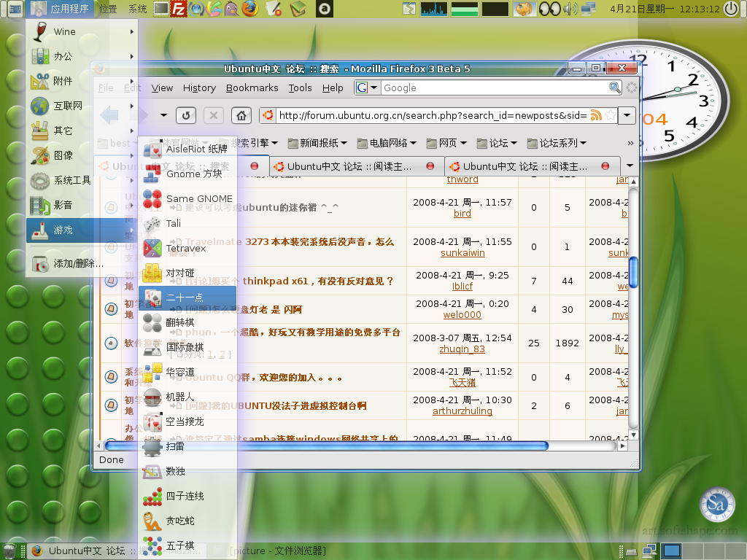Viewport: 747px width, 560px height.
Task: Focus the Google search field
Action: [495, 87]
